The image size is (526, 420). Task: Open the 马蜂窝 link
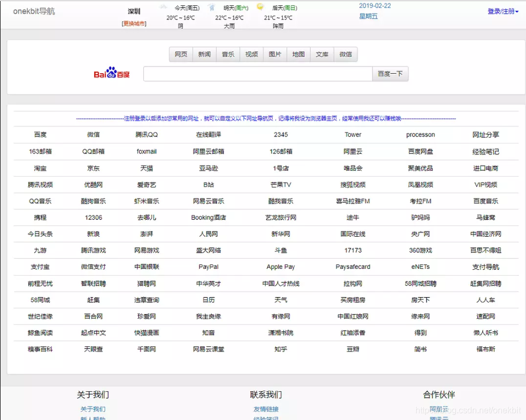click(x=486, y=217)
